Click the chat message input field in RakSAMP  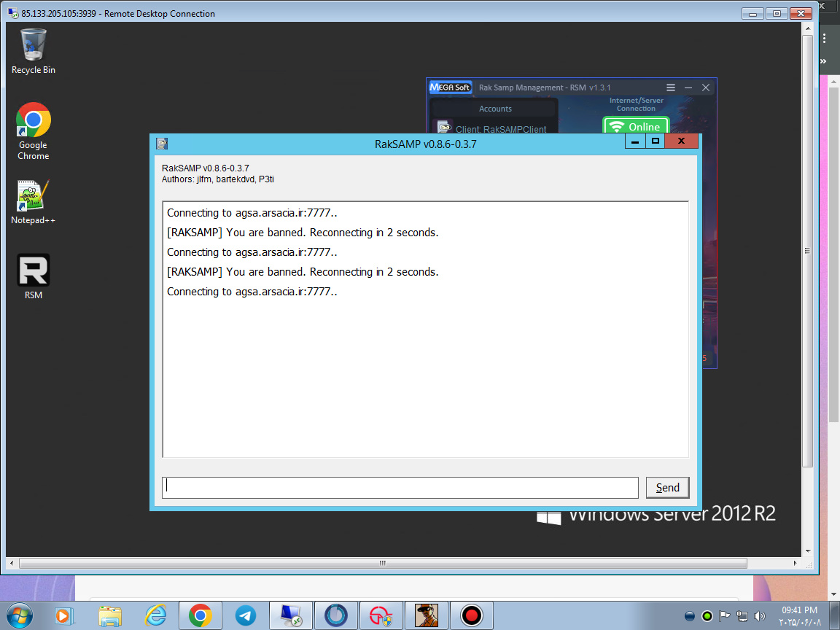(x=400, y=488)
